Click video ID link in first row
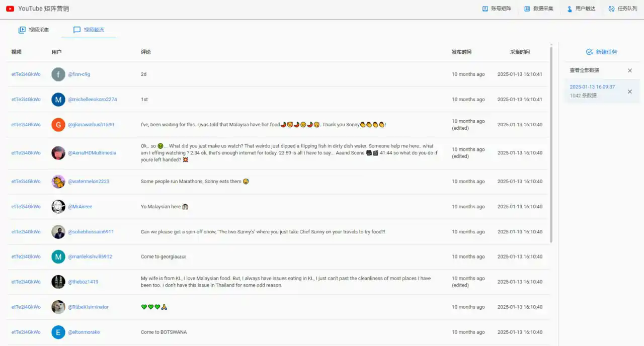 click(26, 74)
